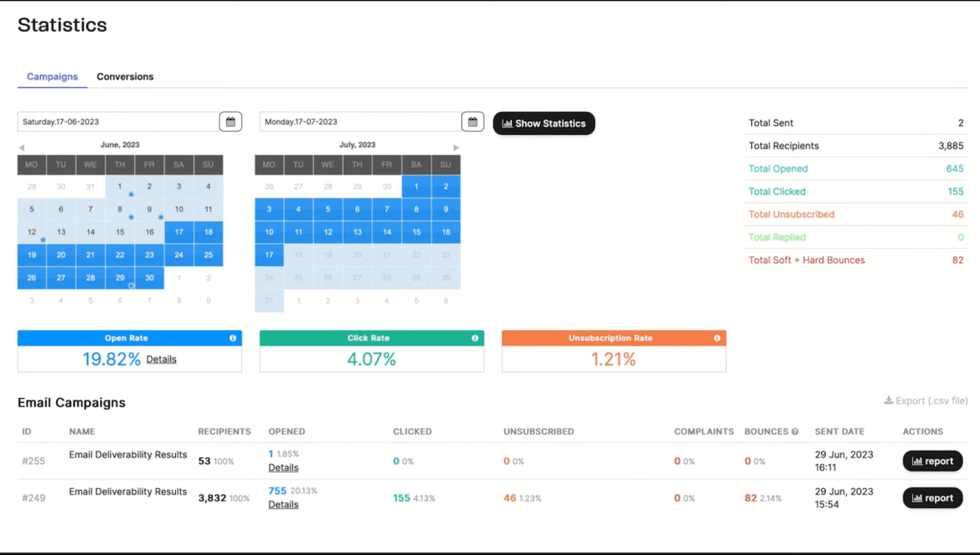
Task: View opened Details for campaign #255
Action: (x=283, y=468)
